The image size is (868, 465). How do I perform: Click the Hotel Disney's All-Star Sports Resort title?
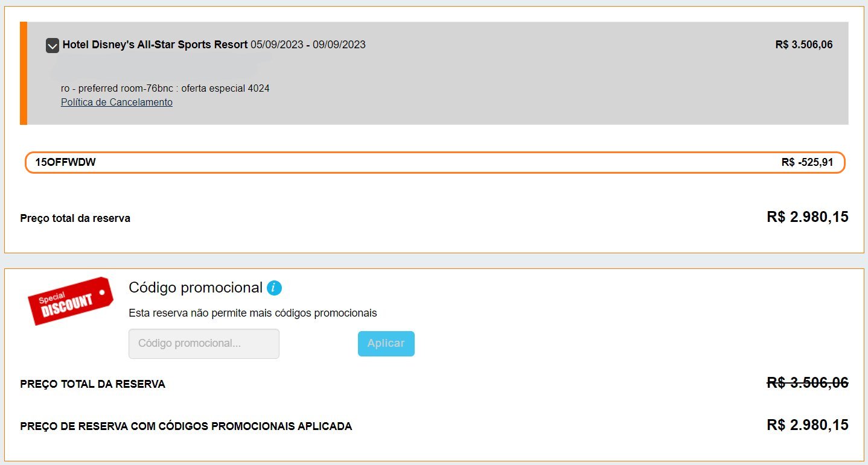pyautogui.click(x=155, y=45)
